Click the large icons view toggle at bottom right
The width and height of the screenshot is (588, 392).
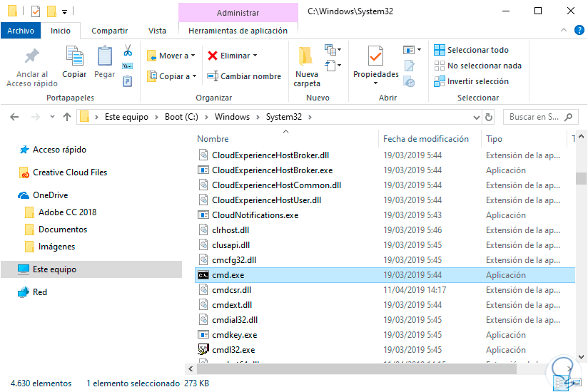(577, 383)
